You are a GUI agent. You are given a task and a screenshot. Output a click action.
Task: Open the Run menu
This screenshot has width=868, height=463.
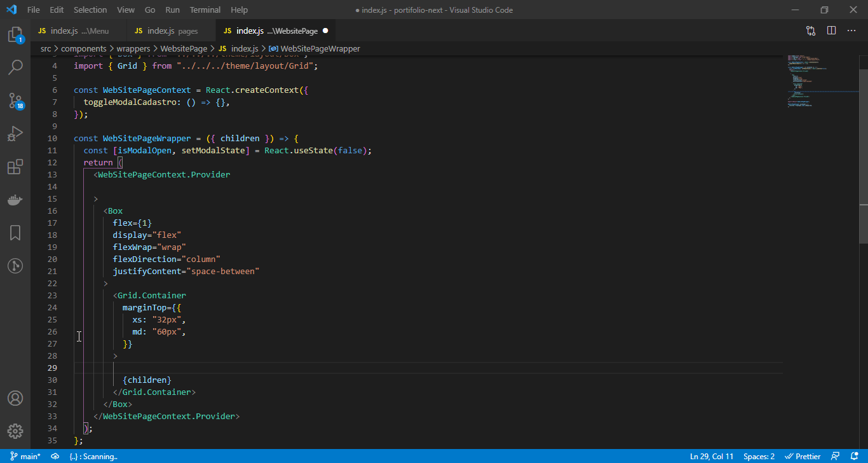[x=172, y=10]
